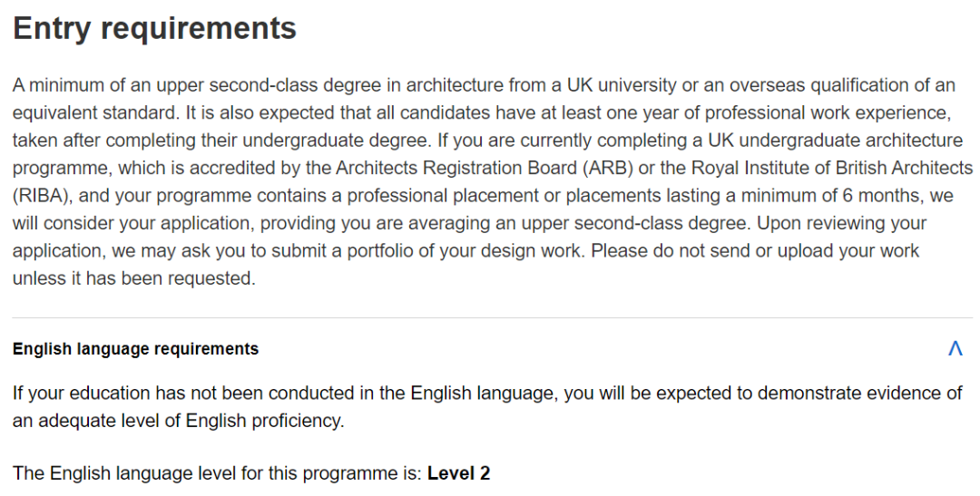
Task: Click the sentence 'unless it has been requested.'
Action: pyautogui.click(x=134, y=278)
